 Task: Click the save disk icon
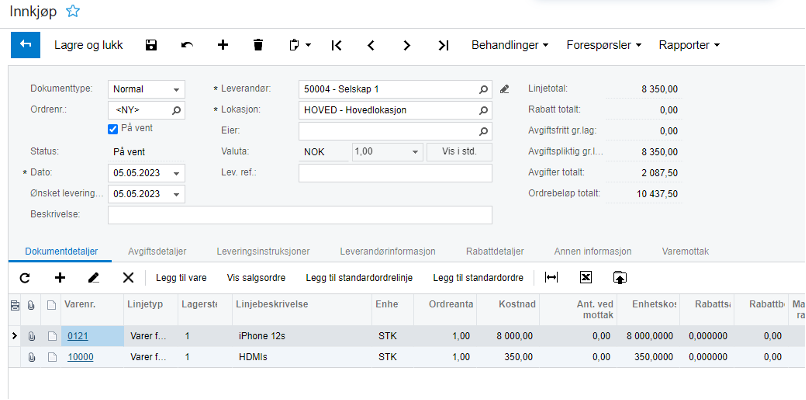151,45
